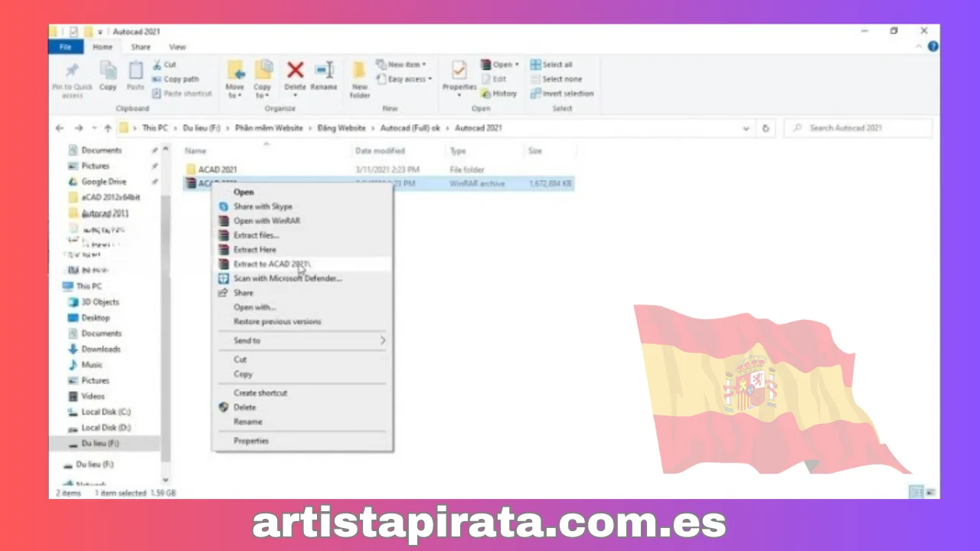
Task: Click the Help question mark icon
Action: (x=933, y=47)
